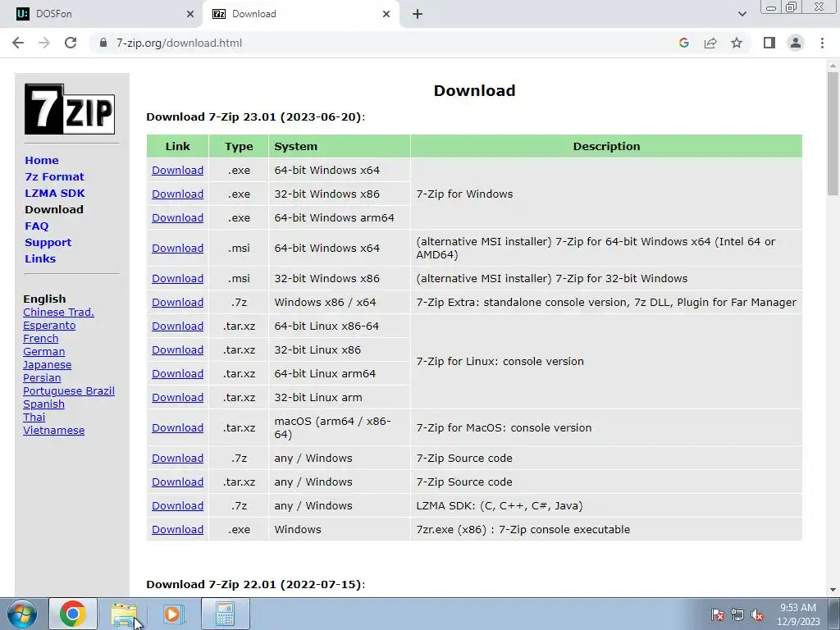Click the Action Center flag tray icon
The width and height of the screenshot is (840, 630).
click(x=717, y=615)
